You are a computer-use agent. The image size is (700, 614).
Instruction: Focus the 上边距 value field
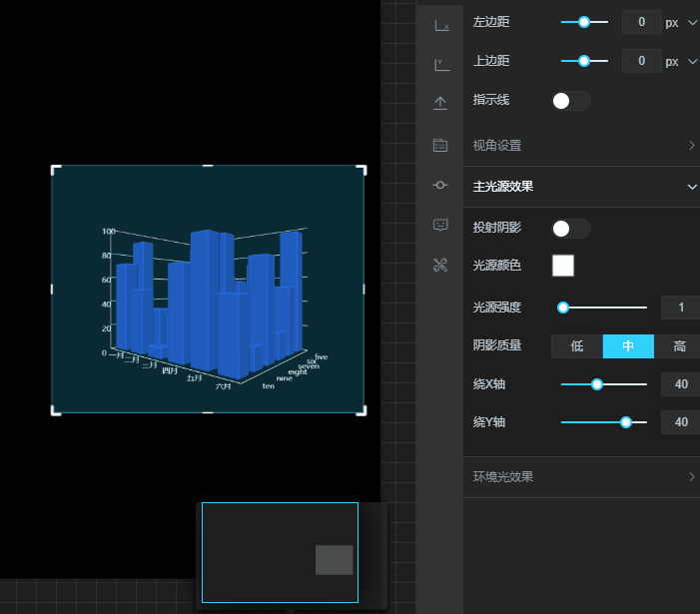[x=641, y=61]
